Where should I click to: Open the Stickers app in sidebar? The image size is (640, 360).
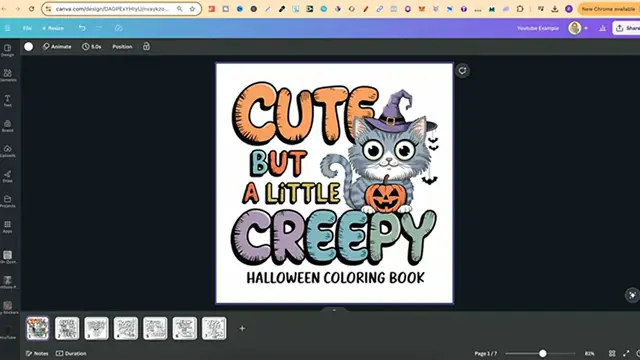pyautogui.click(x=7, y=307)
